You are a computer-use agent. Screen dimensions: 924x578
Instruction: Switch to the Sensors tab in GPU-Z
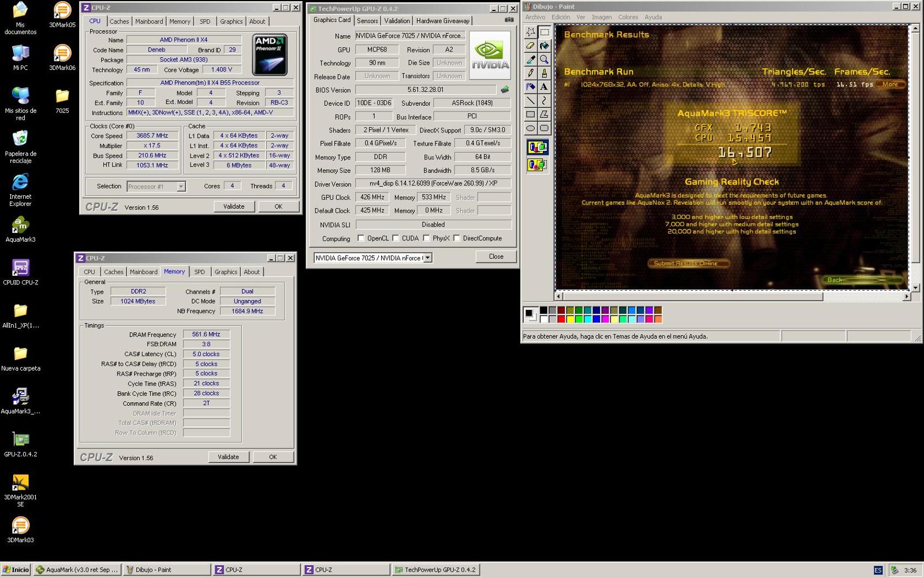coord(367,21)
